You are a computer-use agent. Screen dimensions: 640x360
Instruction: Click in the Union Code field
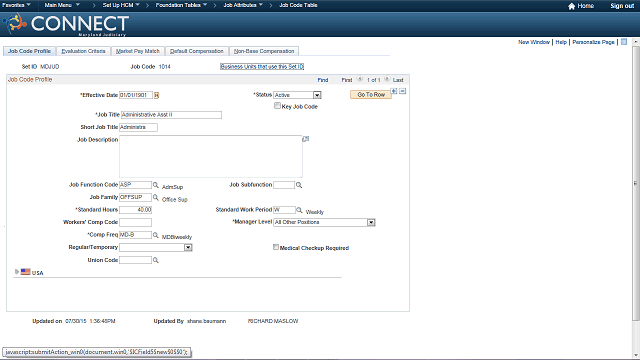coord(136,260)
